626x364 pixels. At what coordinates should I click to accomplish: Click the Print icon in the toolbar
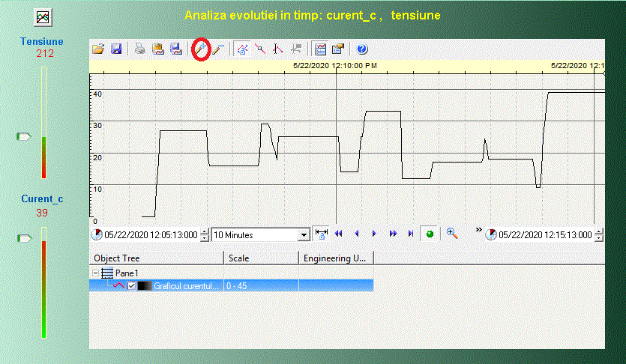(139, 49)
